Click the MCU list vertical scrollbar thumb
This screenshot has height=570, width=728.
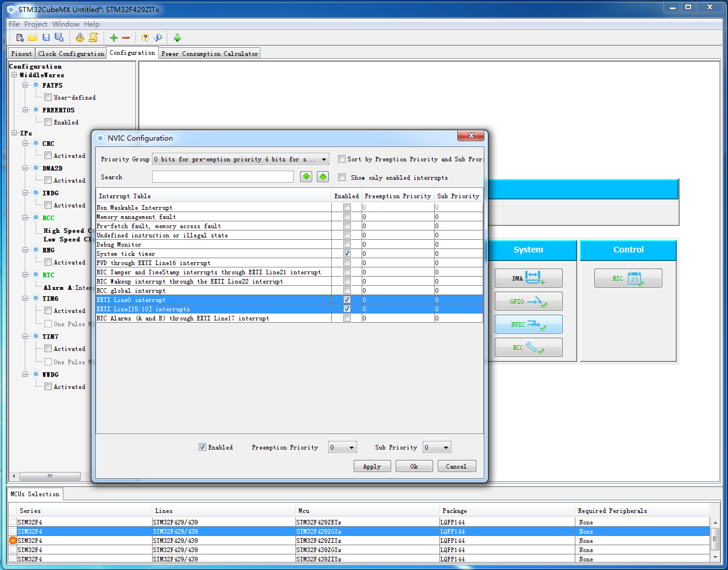point(715,540)
